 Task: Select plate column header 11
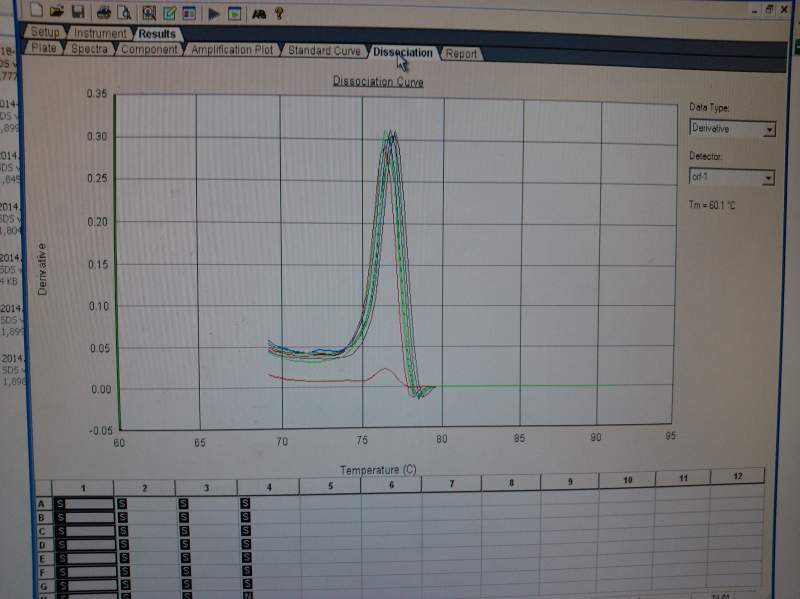683,478
